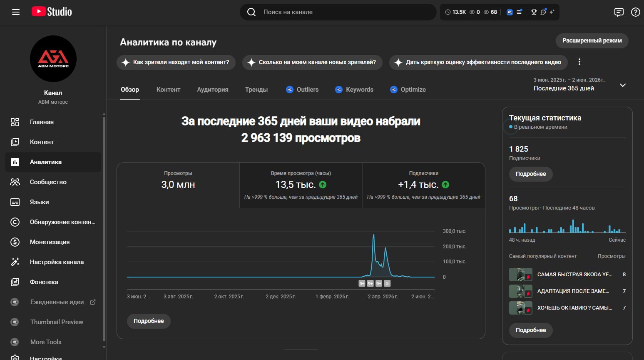The height and width of the screenshot is (360, 644).
Task: Open the Optimize tab
Action: [408, 90]
